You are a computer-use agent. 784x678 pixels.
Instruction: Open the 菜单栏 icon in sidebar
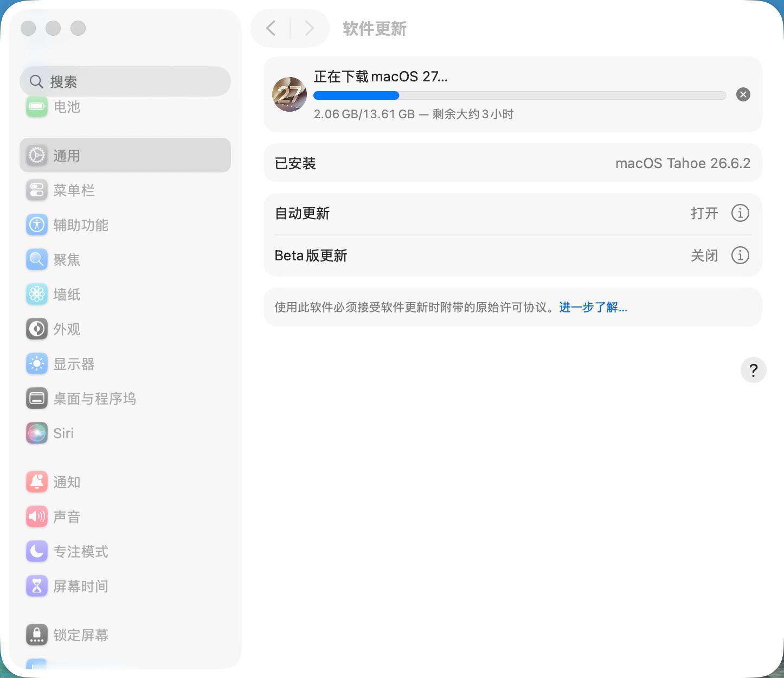click(x=37, y=190)
